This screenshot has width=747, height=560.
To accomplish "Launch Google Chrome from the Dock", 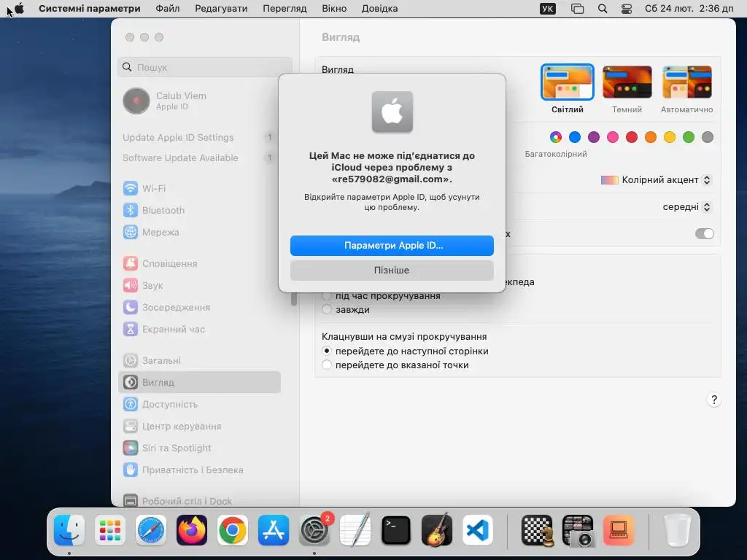I will 233,530.
